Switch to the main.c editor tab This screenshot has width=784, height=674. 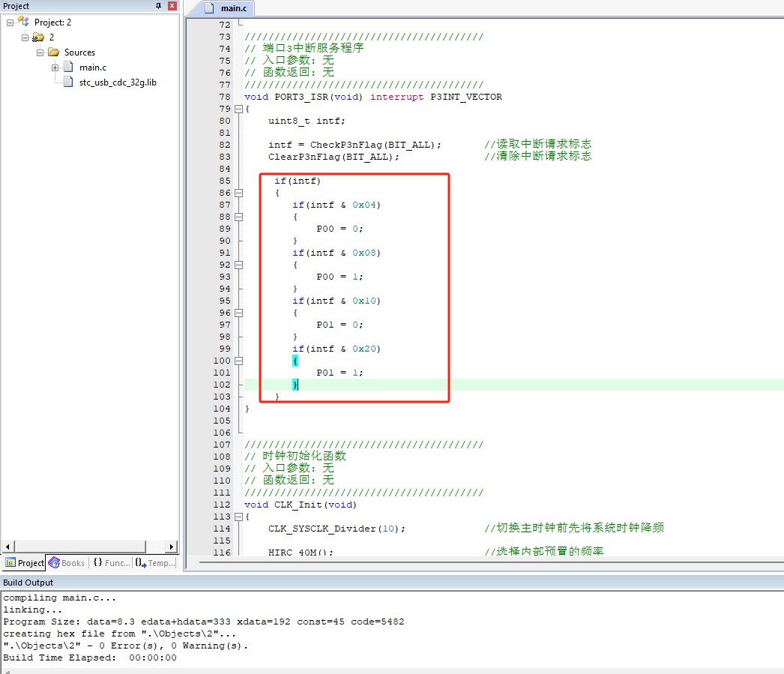[228, 8]
